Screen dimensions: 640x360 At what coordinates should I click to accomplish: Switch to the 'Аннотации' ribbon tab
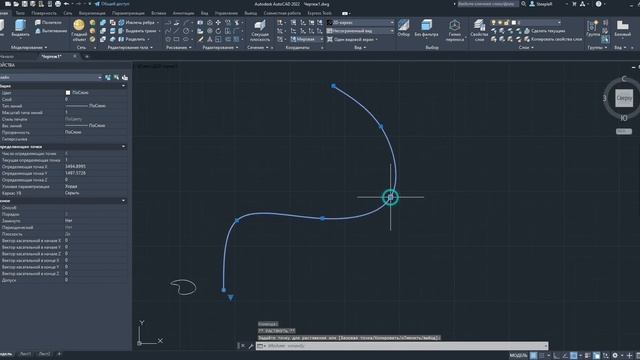pyautogui.click(x=183, y=13)
